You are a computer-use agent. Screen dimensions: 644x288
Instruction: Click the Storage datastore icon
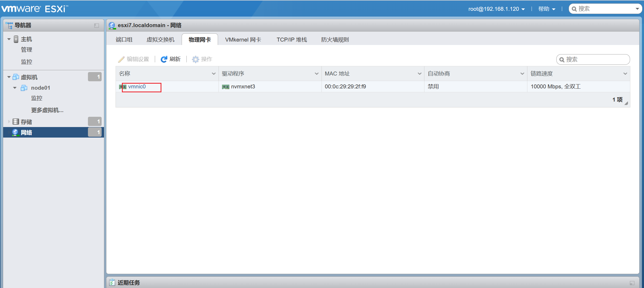(16, 122)
